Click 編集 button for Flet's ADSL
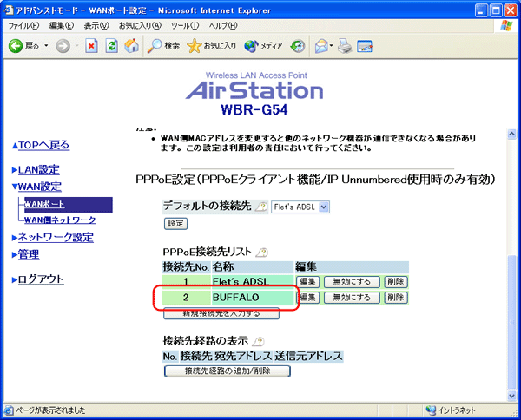 307,282
